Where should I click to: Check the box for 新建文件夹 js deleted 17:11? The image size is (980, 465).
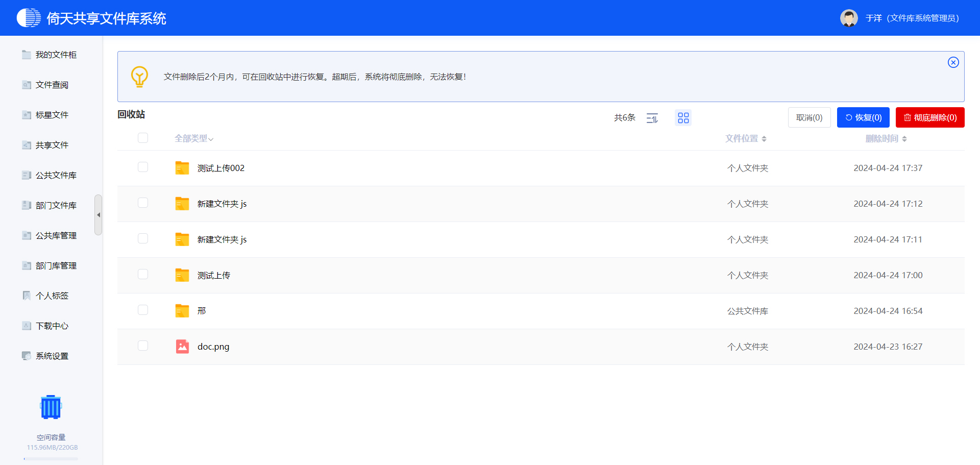pyautogui.click(x=143, y=239)
